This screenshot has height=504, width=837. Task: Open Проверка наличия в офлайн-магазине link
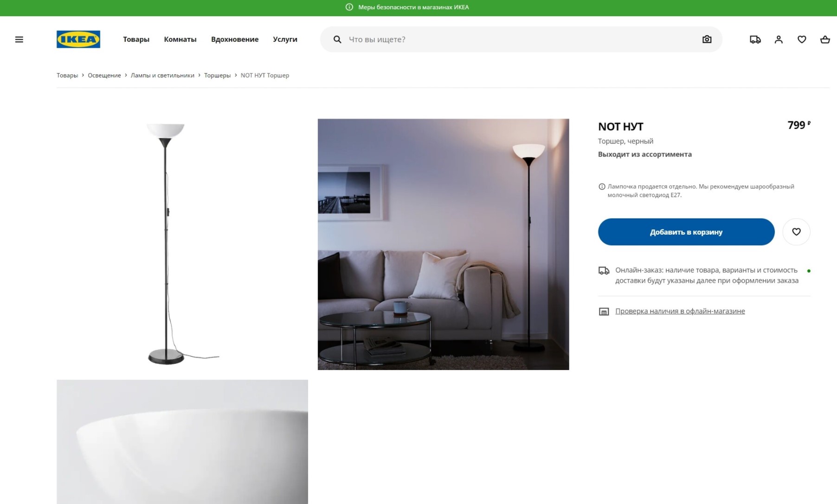point(680,311)
